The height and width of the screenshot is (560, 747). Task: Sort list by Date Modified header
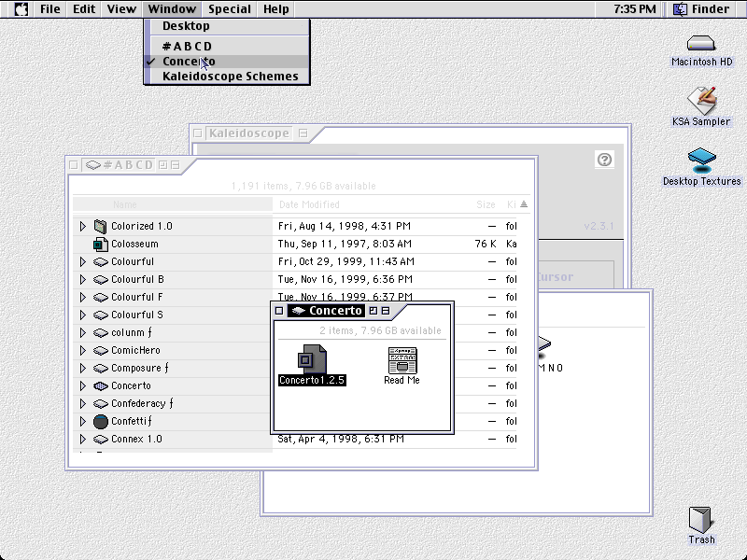[x=309, y=204]
